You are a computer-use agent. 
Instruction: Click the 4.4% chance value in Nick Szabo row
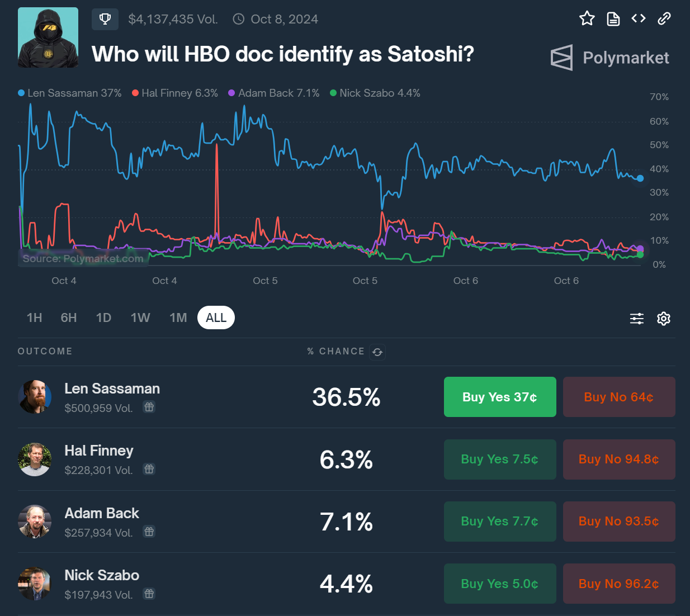tap(346, 584)
